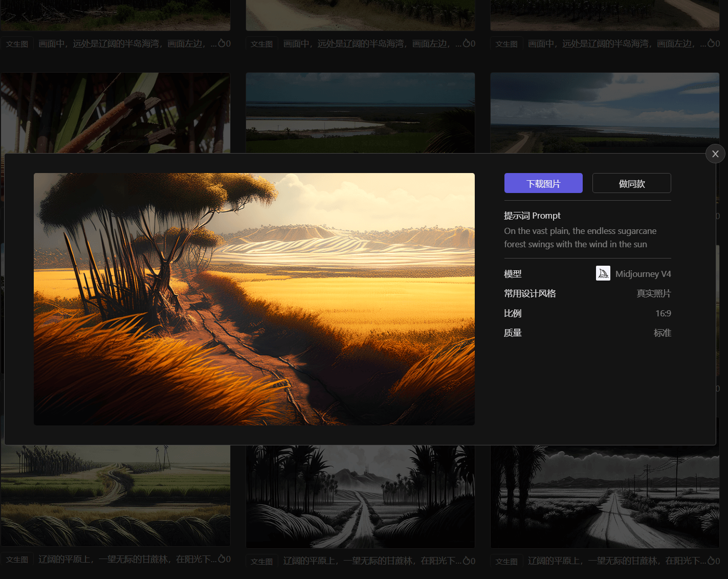728x579 pixels.
Task: Tap the flame icon on top-right card
Action: point(711,44)
